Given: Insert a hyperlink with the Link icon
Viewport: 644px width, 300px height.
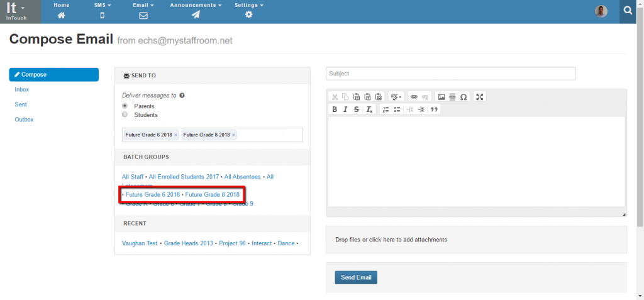Looking at the screenshot, I should click(x=414, y=97).
